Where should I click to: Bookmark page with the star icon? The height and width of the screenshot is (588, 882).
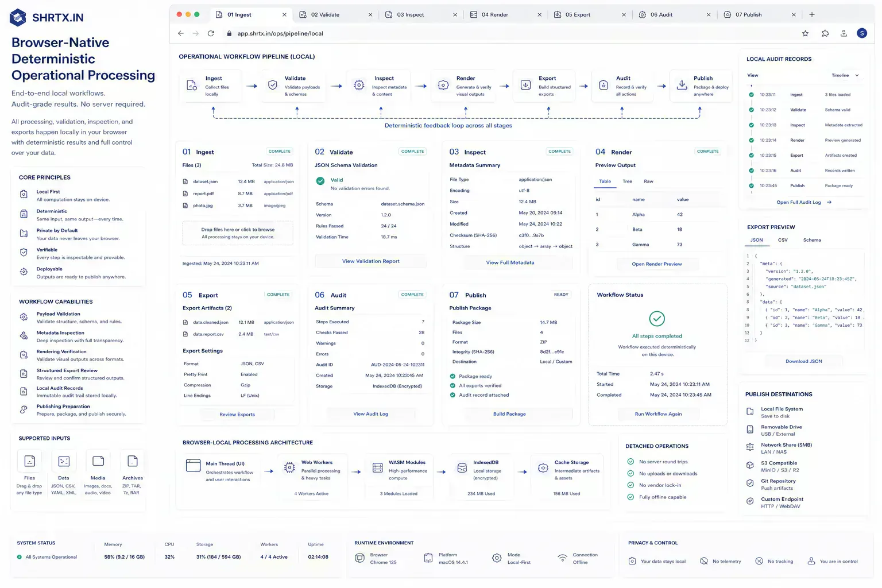tap(805, 33)
